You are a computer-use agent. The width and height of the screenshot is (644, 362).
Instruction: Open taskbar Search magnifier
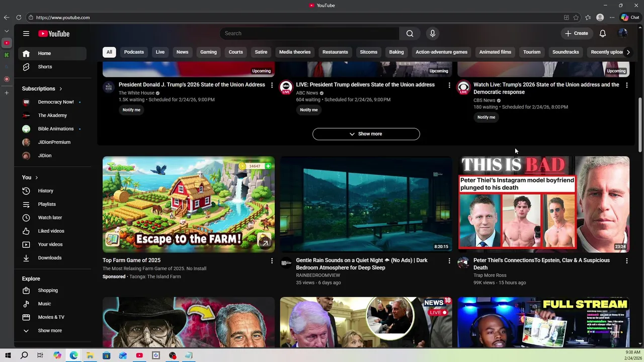coord(24,355)
